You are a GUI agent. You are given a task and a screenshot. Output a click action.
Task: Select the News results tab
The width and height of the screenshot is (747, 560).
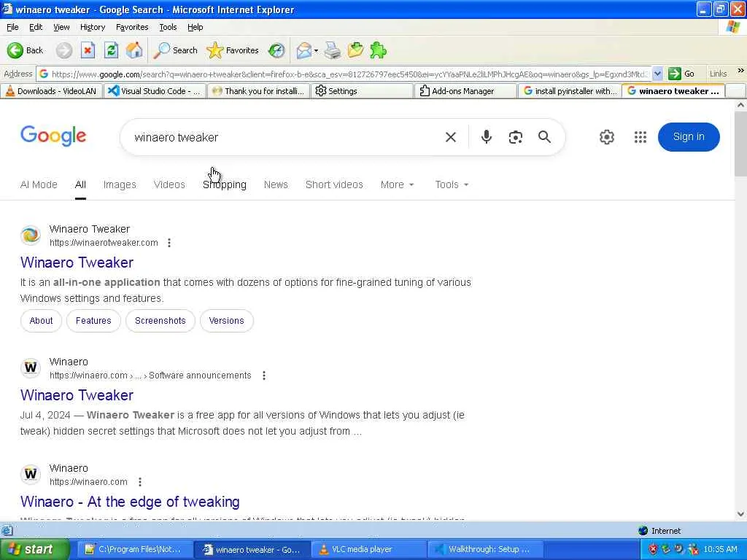276,184
